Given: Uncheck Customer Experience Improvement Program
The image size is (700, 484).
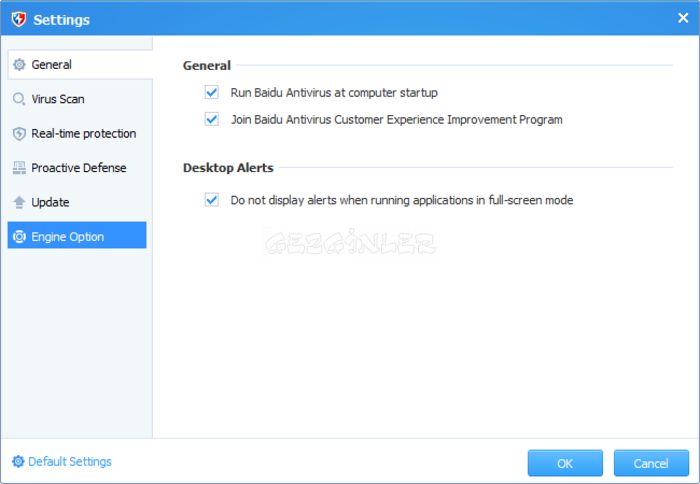Looking at the screenshot, I should [x=212, y=119].
